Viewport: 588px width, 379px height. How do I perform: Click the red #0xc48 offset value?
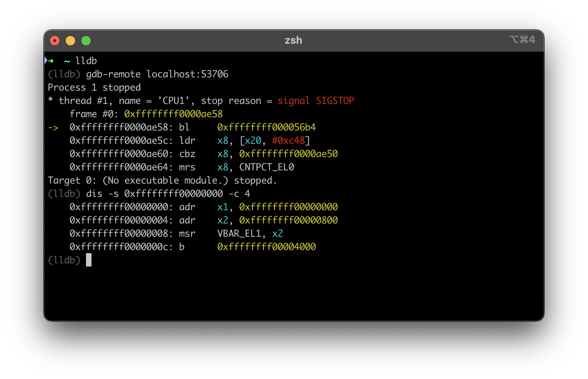(x=289, y=141)
